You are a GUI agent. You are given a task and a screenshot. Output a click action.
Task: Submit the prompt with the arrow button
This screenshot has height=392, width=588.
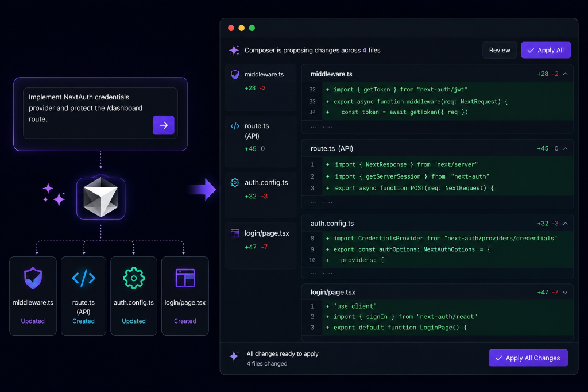pos(164,125)
